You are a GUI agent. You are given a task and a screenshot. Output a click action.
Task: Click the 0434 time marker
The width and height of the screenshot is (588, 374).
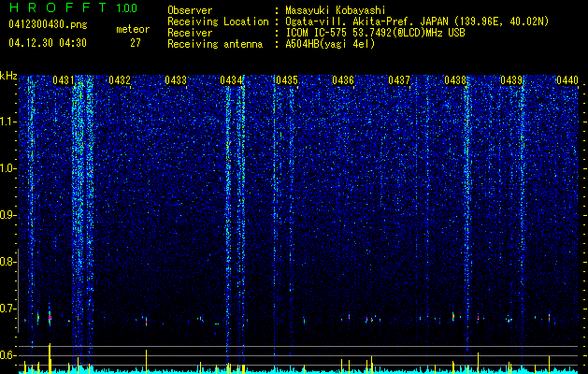[231, 80]
